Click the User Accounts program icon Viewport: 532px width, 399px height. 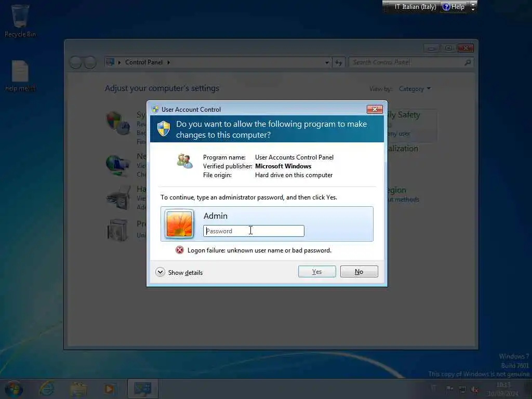click(x=185, y=161)
